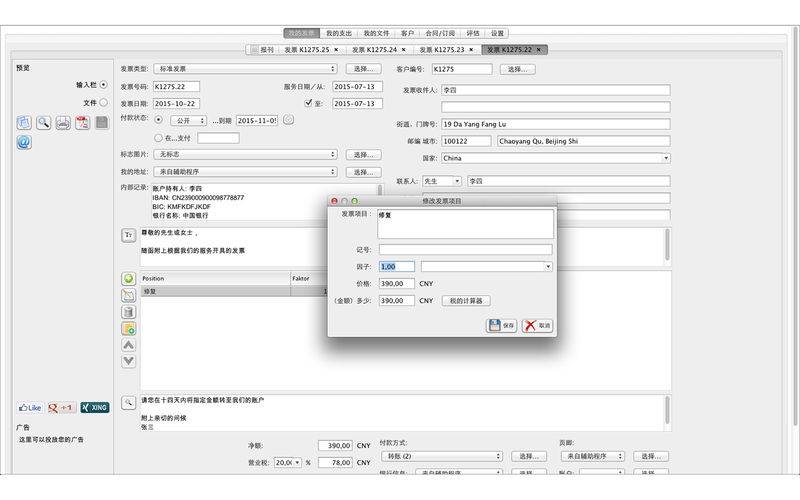Close the 发票 K1275.24 tab via its x

[404, 49]
